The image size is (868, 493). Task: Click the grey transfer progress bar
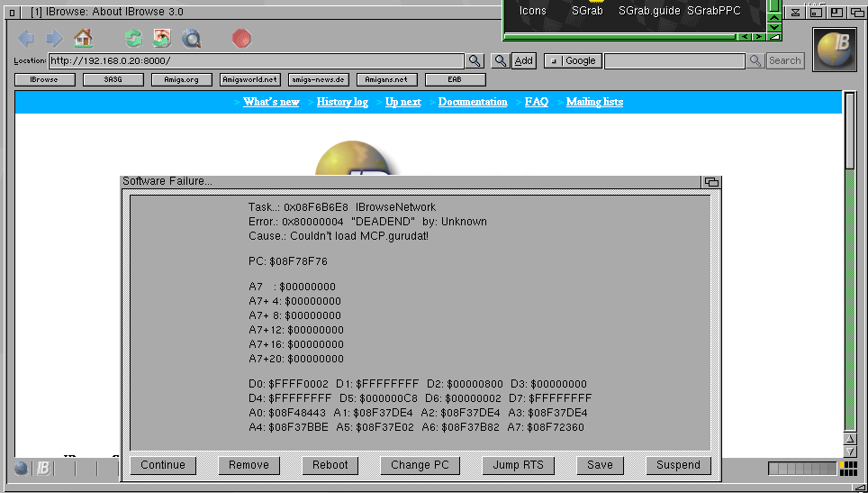(x=802, y=469)
